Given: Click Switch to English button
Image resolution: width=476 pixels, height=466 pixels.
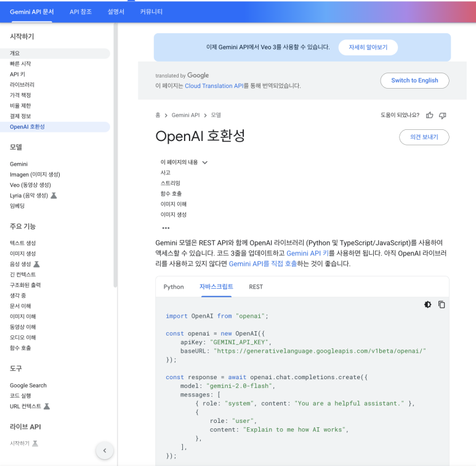Looking at the screenshot, I should click(x=414, y=81).
